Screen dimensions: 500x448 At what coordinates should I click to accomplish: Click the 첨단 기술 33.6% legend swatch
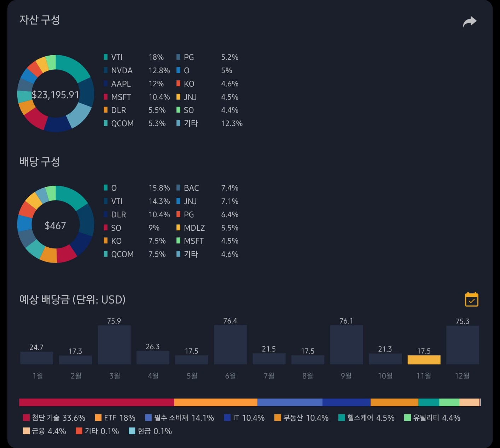click(26, 418)
